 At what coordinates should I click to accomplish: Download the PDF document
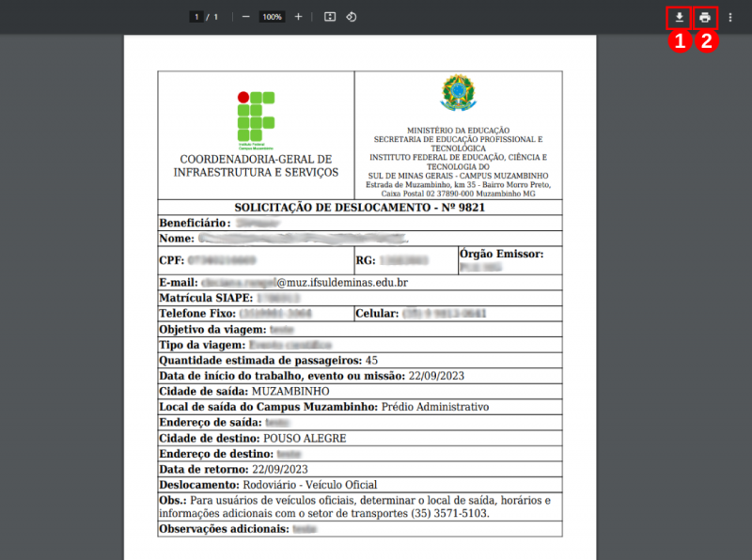coord(679,17)
